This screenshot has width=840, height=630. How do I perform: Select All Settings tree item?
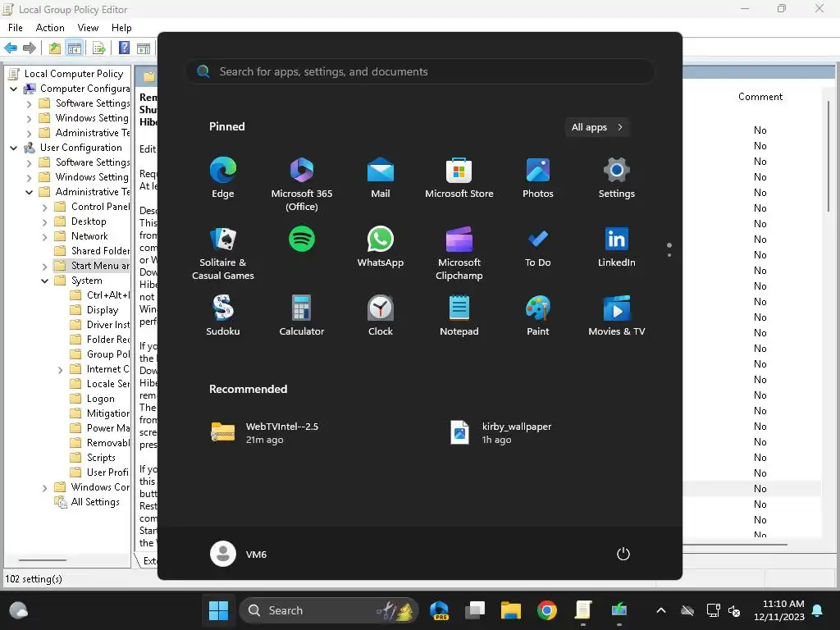tap(87, 502)
